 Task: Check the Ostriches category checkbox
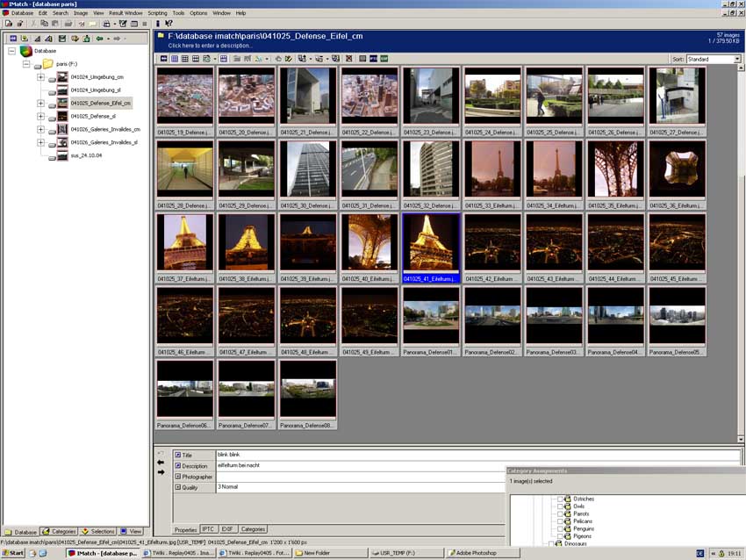tap(560, 499)
